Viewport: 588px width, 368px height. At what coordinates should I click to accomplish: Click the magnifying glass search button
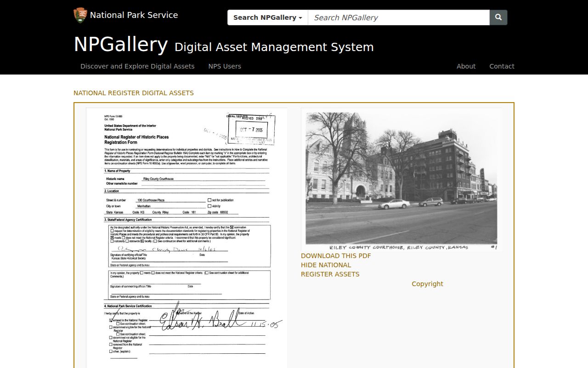498,17
